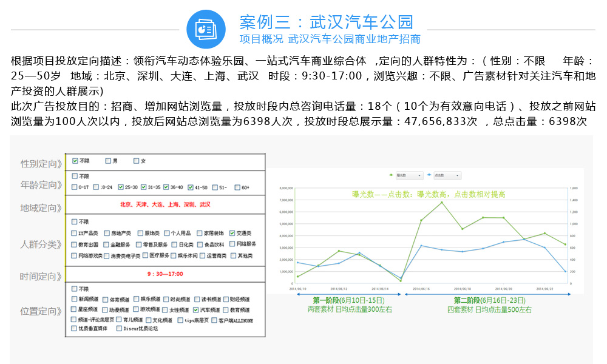Open the 点击数 series dropdown
The width and height of the screenshot is (607, 364).
447,175
